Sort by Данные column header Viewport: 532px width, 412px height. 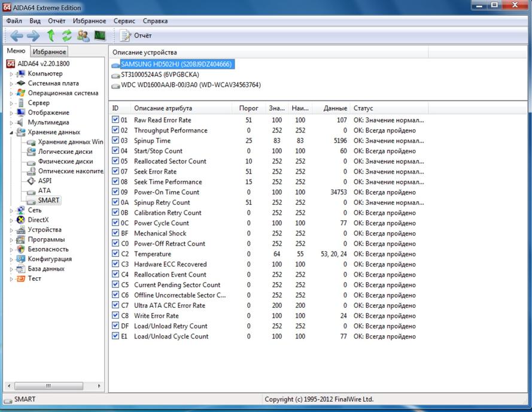[332, 108]
